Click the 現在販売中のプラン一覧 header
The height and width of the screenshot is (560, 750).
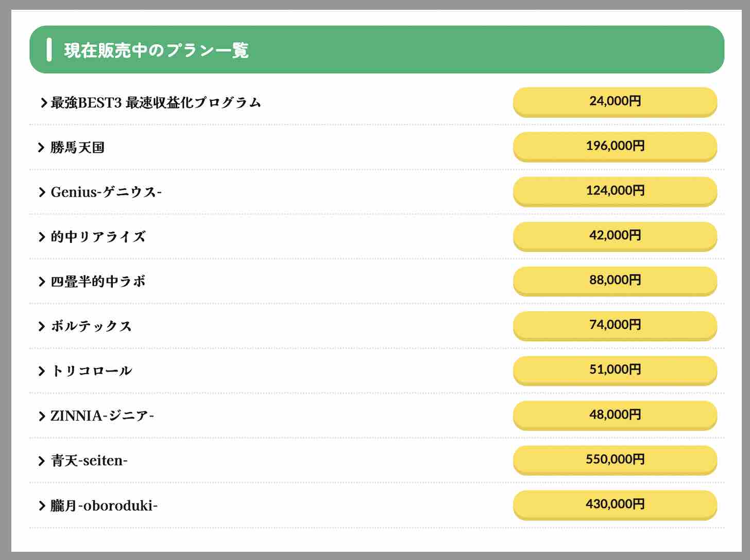(156, 50)
